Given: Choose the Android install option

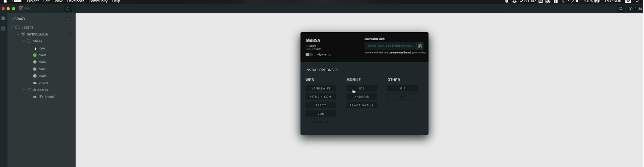Looking at the screenshot, I should coord(362,97).
